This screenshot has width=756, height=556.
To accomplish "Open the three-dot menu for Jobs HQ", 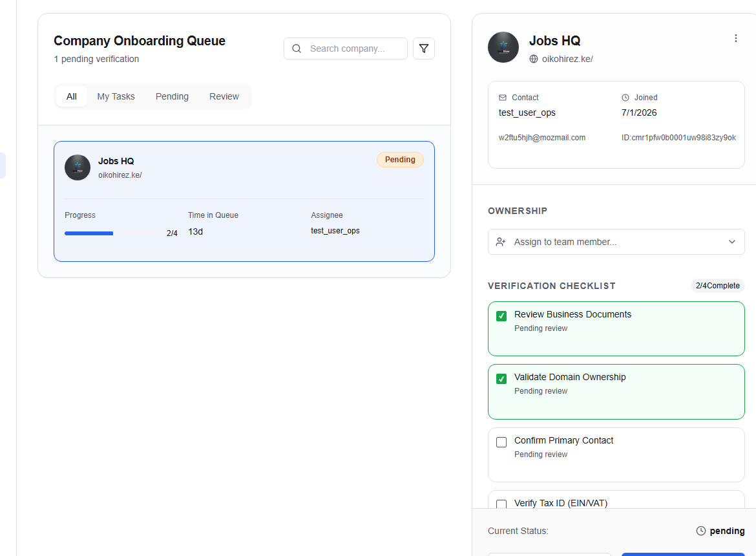I will (x=736, y=39).
